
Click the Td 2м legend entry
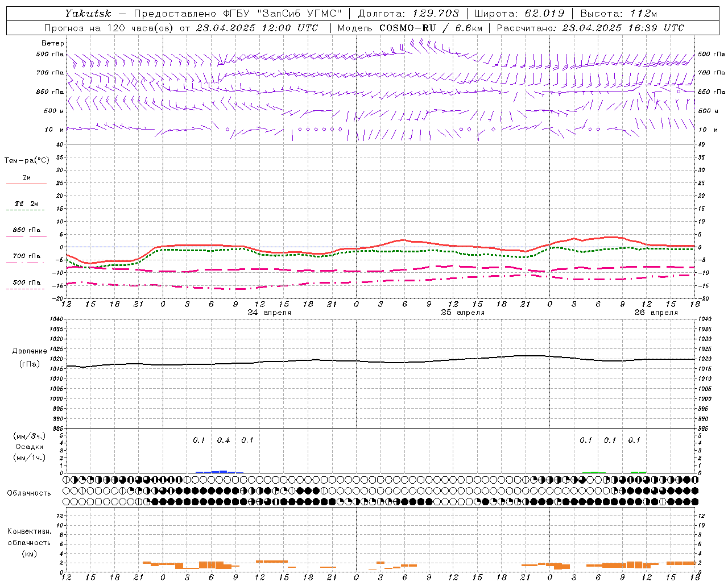[x=27, y=203]
